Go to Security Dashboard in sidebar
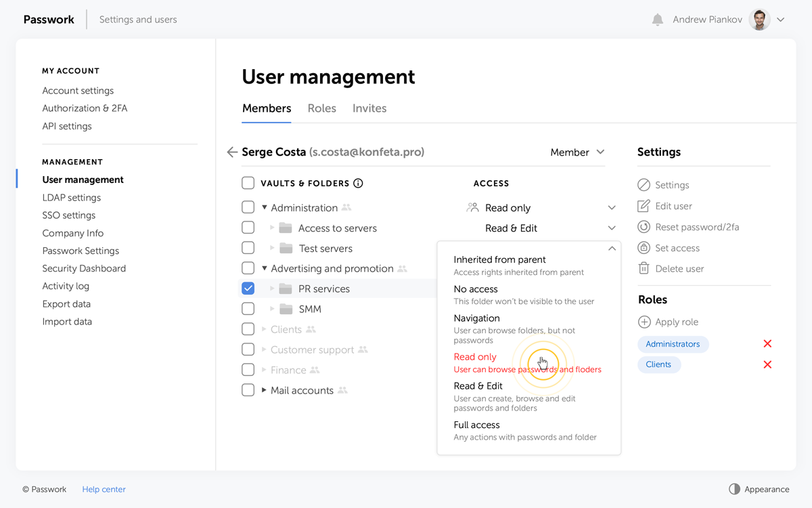Image resolution: width=812 pixels, height=508 pixels. (x=84, y=268)
